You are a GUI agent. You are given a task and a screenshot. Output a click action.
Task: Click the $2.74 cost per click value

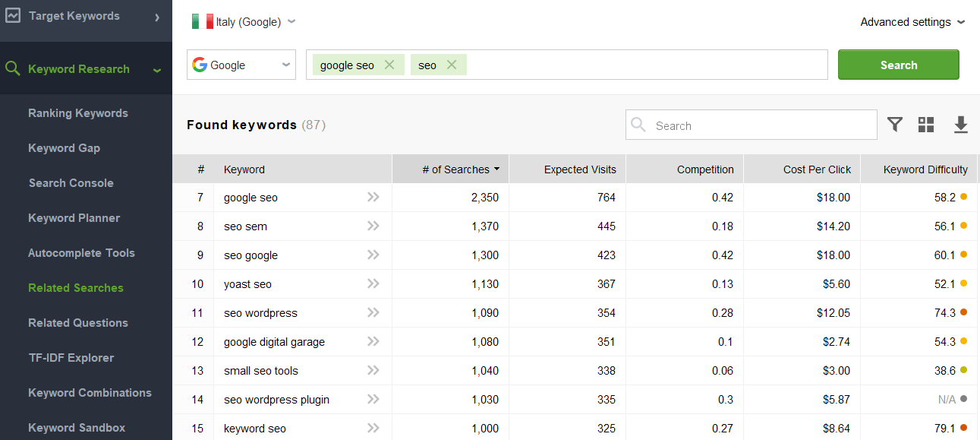tap(836, 342)
